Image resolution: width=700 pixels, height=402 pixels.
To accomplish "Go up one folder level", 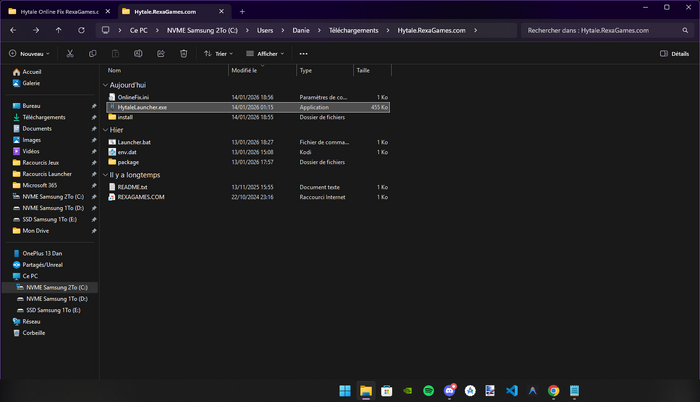I will coord(58,30).
